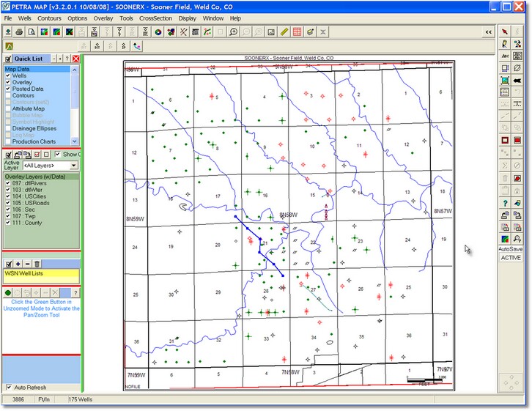Click the red polygon fill tool icon
This screenshot has width=532, height=411.
click(517, 178)
